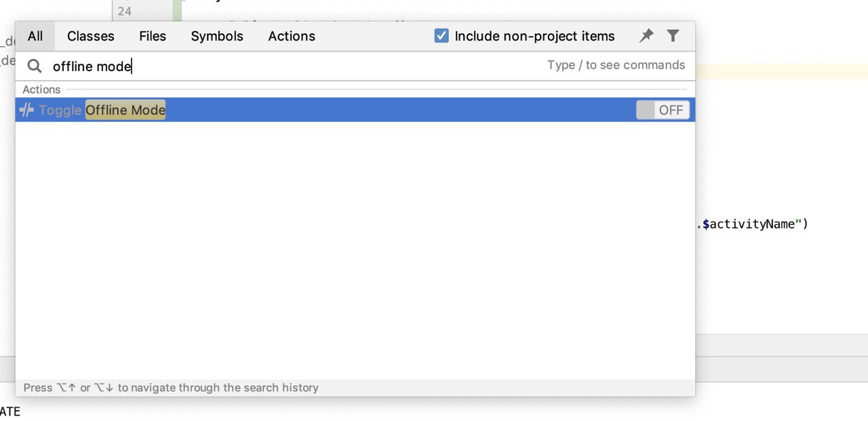Click the offline mode icon beside Toggle

(x=26, y=110)
